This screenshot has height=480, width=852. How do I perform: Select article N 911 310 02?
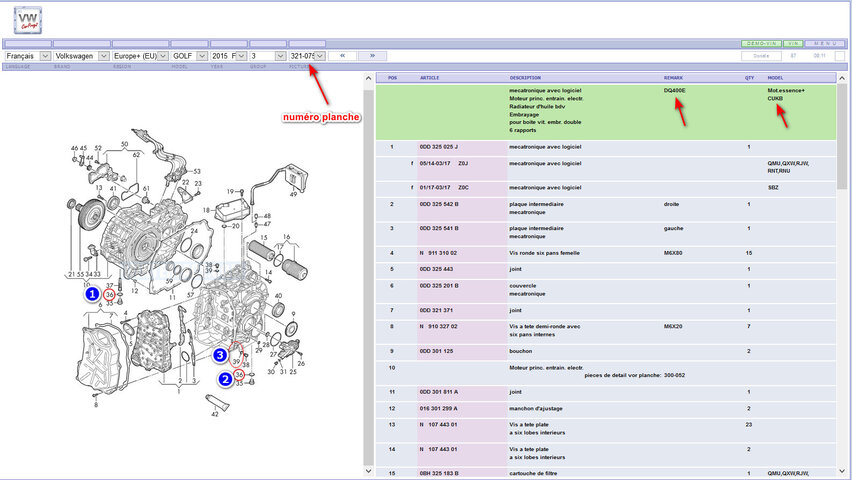pos(438,253)
